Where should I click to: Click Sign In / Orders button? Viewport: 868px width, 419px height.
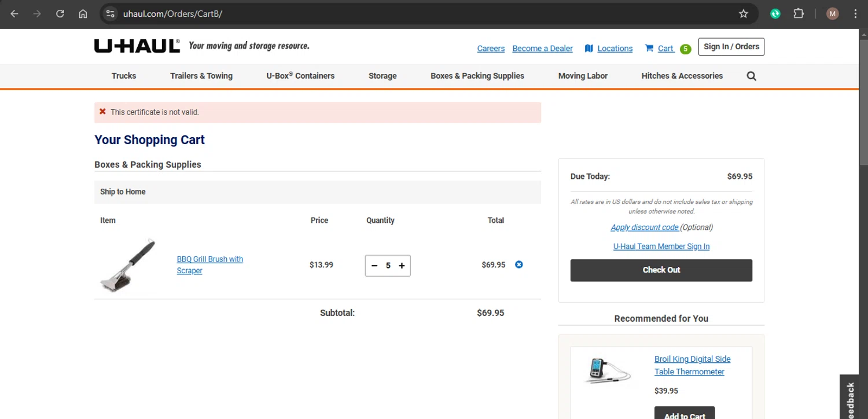731,47
